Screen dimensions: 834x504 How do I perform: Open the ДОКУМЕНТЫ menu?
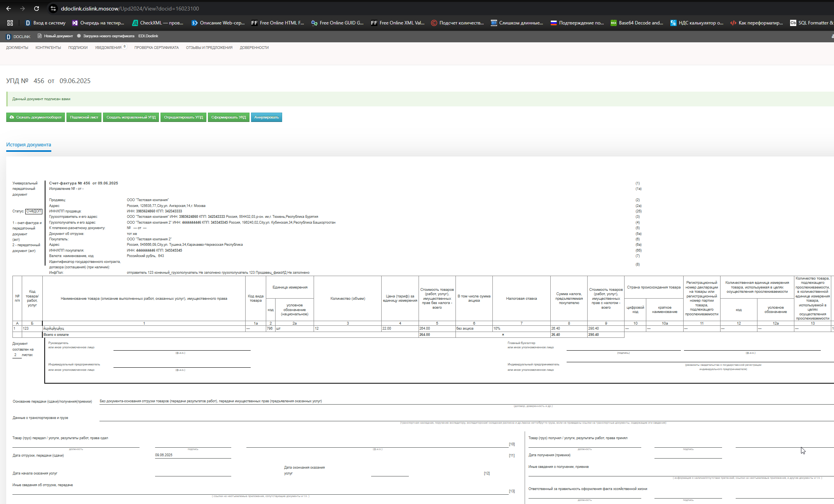(x=17, y=48)
